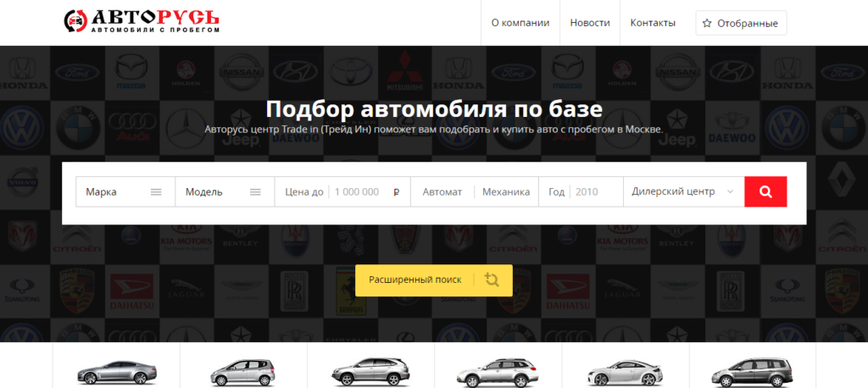Select the white coupe thumbnail
The image size is (868, 388).
(625, 373)
